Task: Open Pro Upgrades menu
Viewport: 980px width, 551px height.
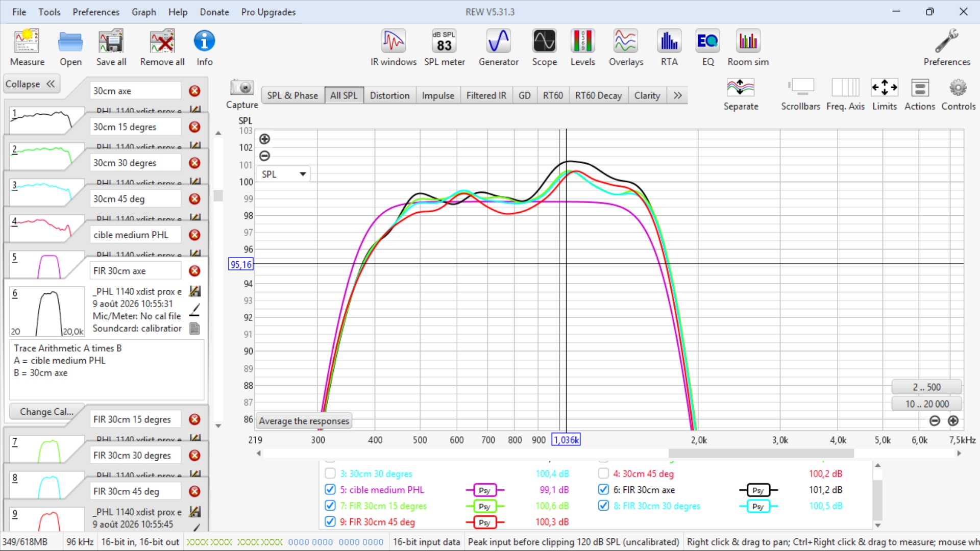Action: pyautogui.click(x=268, y=12)
